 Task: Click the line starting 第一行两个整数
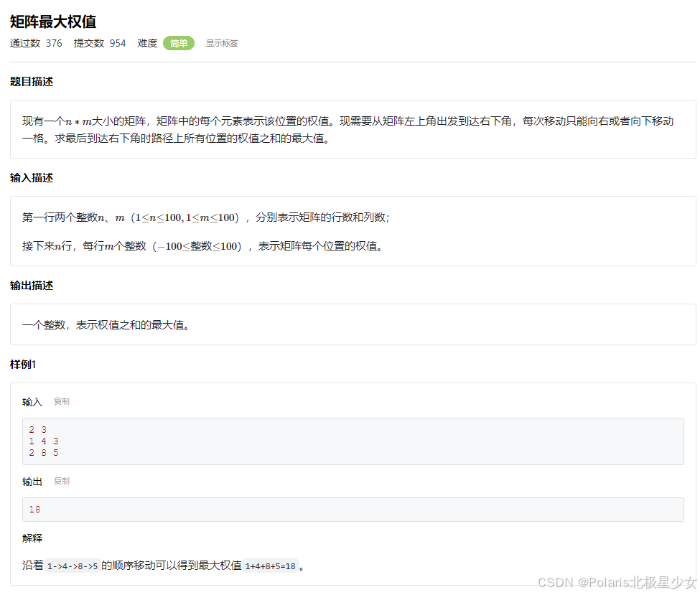pos(206,217)
